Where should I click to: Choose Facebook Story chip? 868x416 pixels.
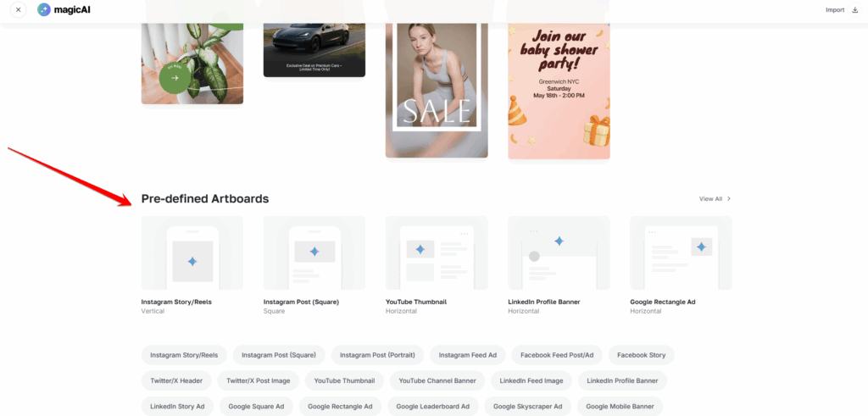tap(641, 355)
